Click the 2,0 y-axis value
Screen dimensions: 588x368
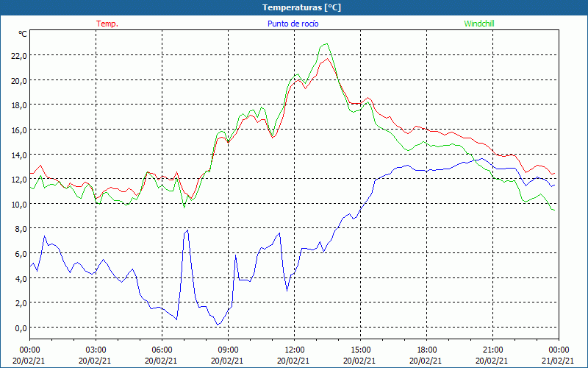click(x=21, y=303)
